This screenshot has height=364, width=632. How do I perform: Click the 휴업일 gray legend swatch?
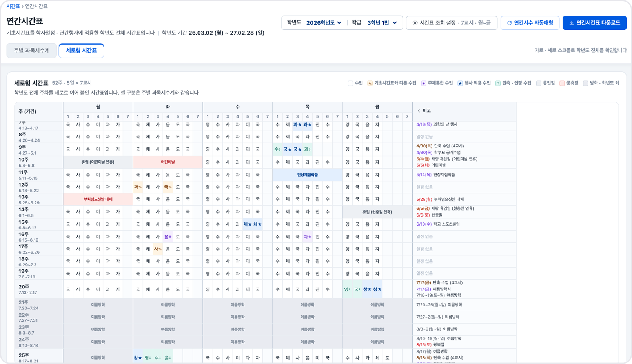pos(539,83)
